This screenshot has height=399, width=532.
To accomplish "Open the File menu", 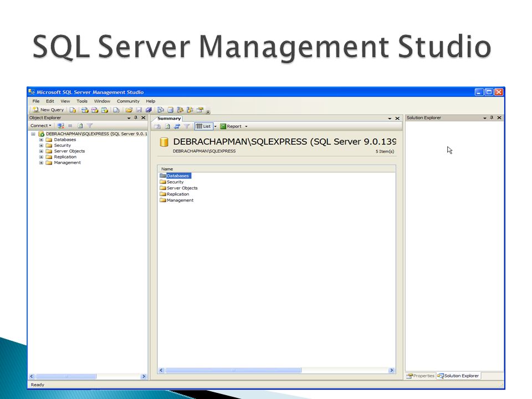I will (36, 101).
